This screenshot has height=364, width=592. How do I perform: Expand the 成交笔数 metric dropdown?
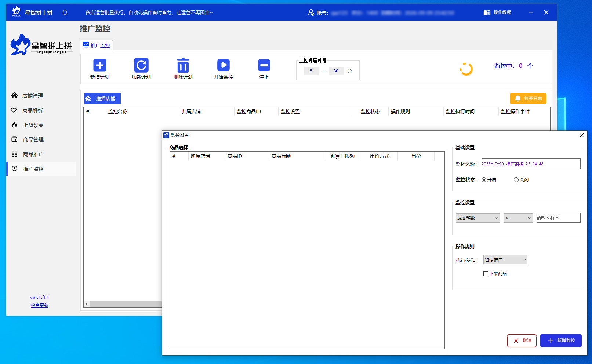pos(477,218)
